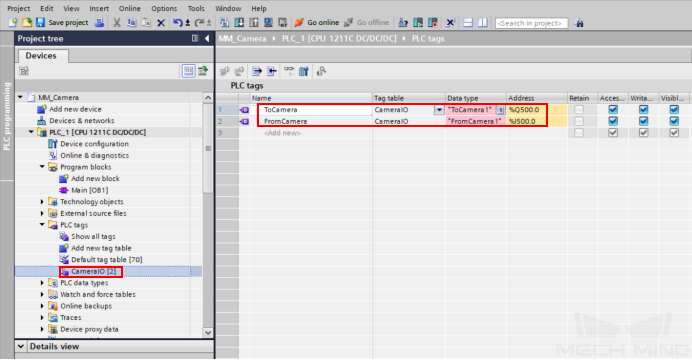Click the Redo arrow icon

(x=199, y=22)
